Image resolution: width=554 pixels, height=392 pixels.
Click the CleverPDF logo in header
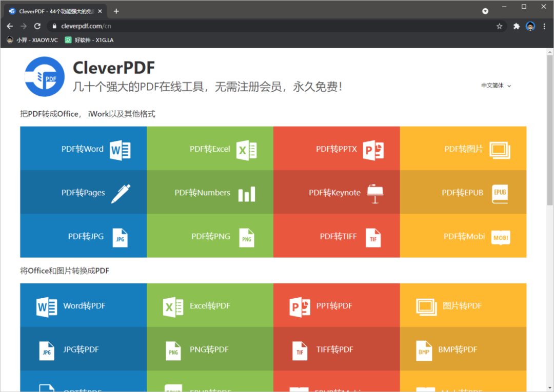[x=45, y=76]
